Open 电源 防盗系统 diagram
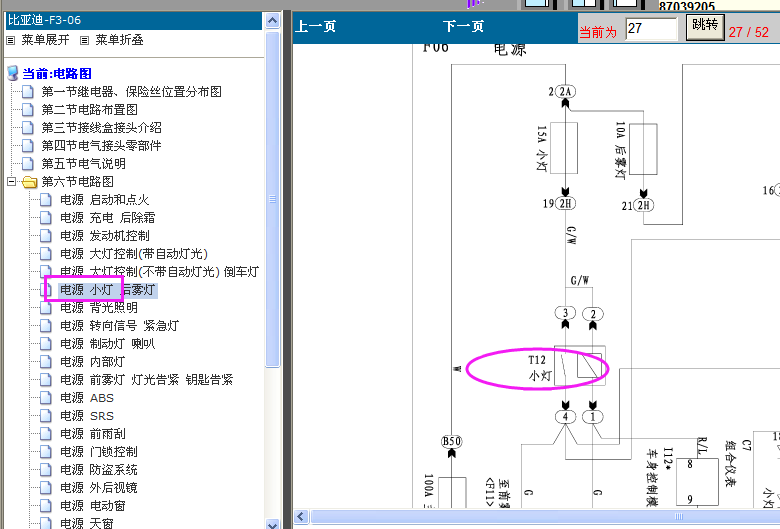 [x=98, y=469]
